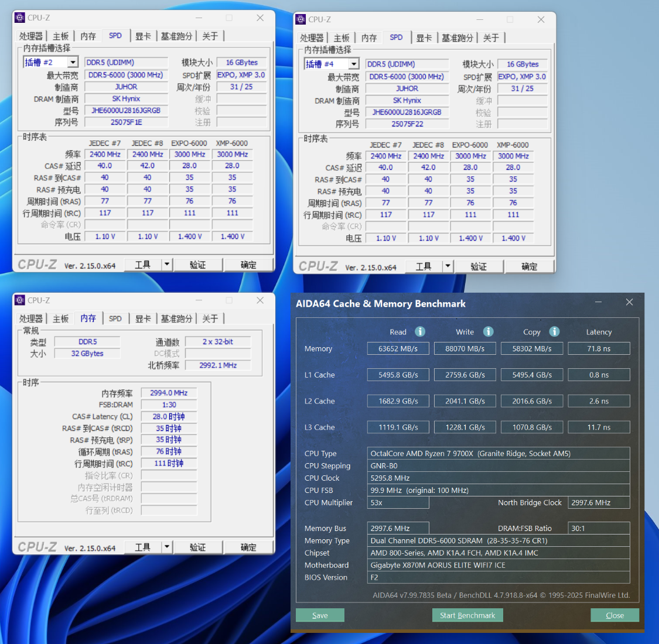Click 工具 button in slot #2 CPU-Z window
This screenshot has width=659, height=644.
[143, 264]
